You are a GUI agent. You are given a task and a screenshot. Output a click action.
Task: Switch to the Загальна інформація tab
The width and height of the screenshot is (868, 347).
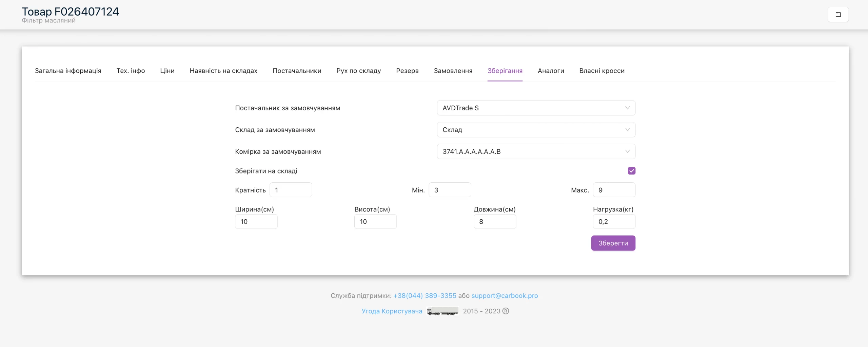pos(68,71)
